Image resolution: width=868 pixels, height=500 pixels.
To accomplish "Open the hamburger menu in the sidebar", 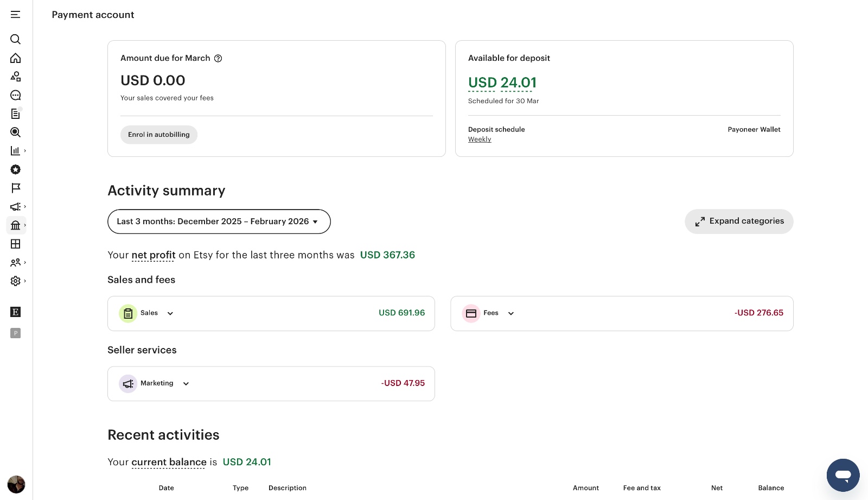I will pyautogui.click(x=15, y=15).
